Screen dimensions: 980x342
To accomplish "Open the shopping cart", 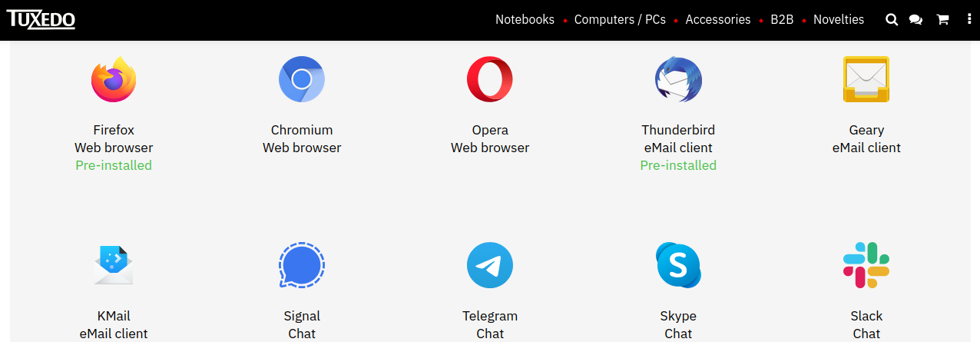I will pyautogui.click(x=942, y=20).
